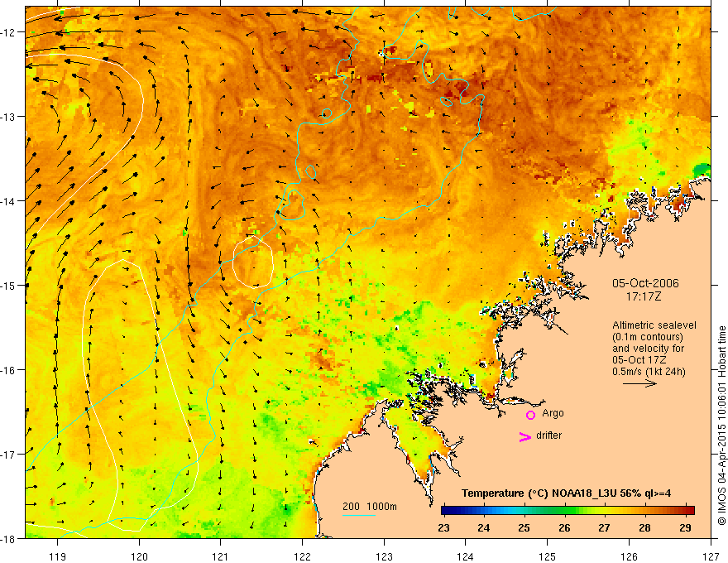The image size is (728, 563).
Task: Click the colorbar value 29
Action: pyautogui.click(x=685, y=527)
